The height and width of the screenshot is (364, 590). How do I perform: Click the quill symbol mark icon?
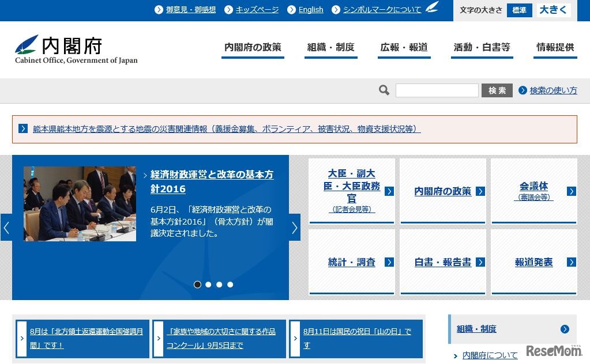(x=431, y=7)
